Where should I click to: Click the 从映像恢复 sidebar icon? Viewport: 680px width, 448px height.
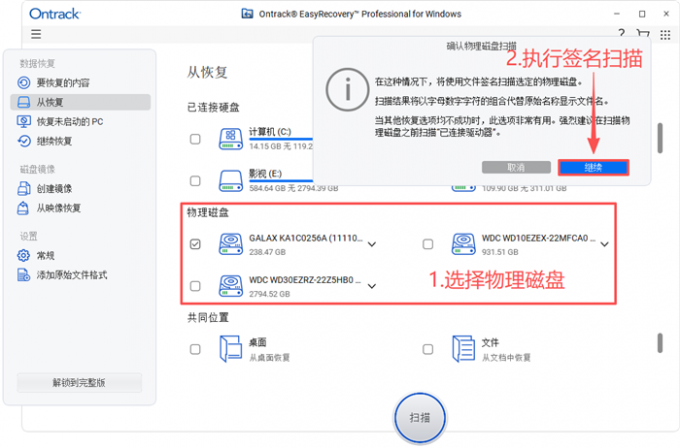23,208
